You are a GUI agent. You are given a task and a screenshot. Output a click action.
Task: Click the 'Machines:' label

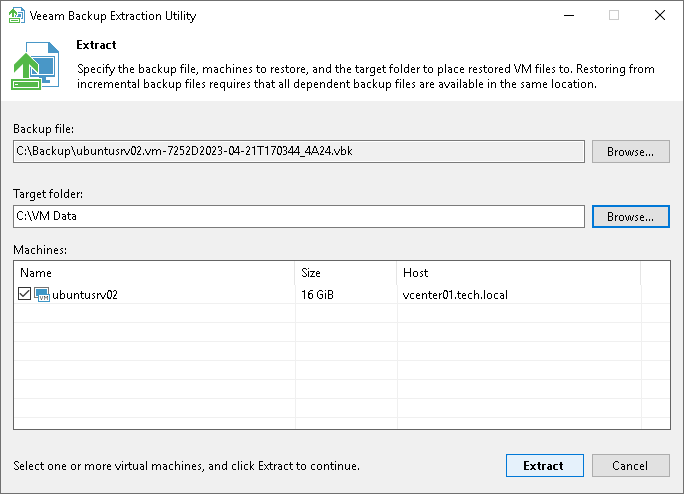click(x=40, y=250)
